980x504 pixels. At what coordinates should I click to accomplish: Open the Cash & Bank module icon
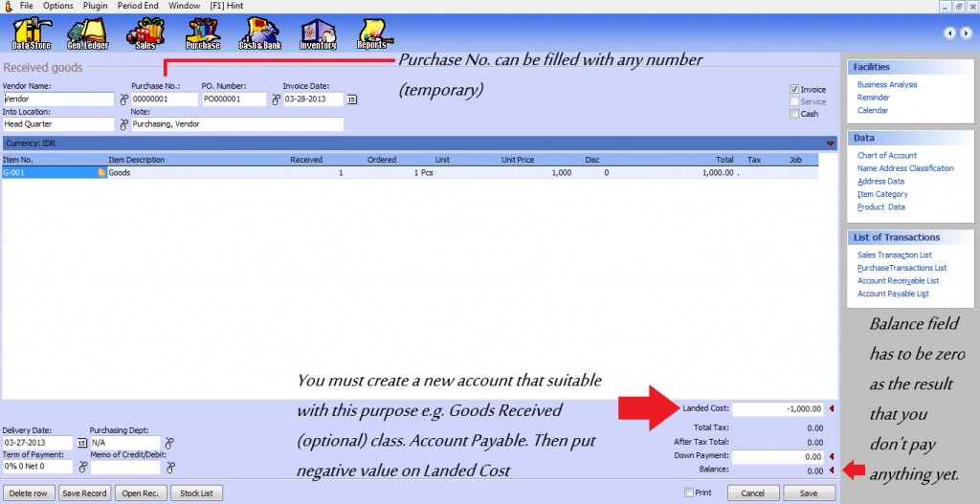click(x=259, y=34)
